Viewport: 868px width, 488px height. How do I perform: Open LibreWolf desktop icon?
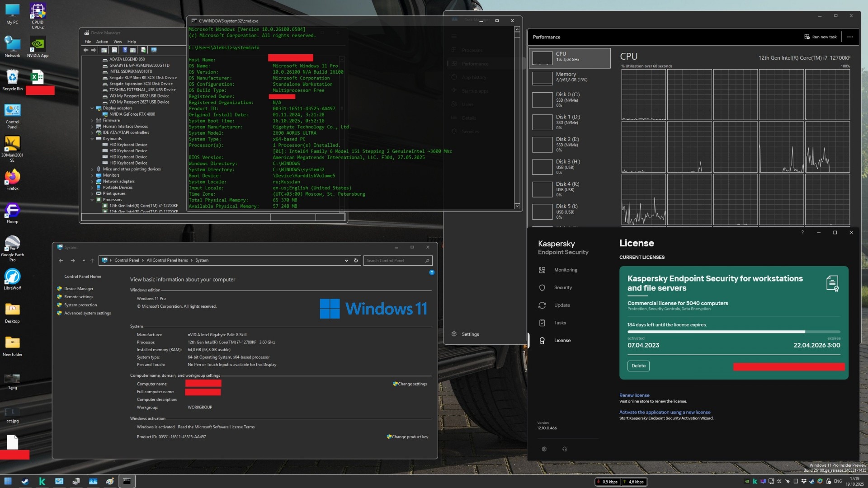click(x=12, y=279)
